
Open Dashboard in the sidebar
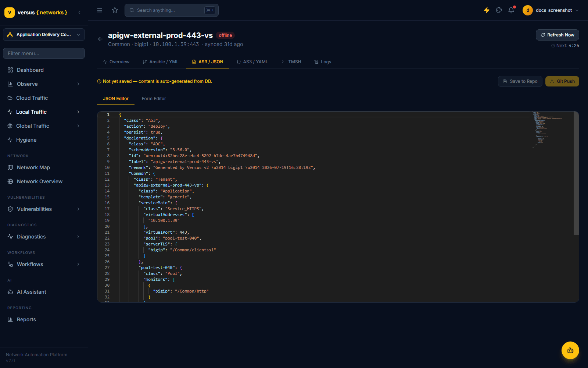point(44,70)
